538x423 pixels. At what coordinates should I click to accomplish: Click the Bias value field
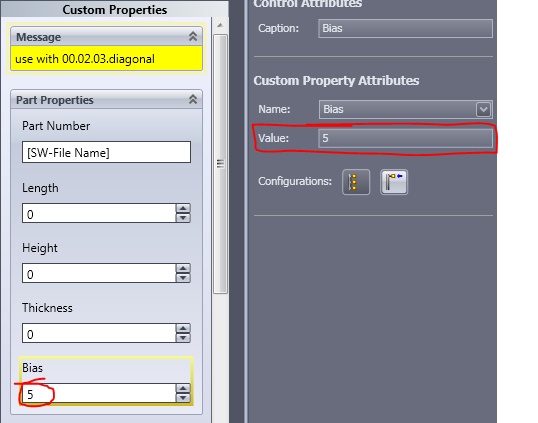(99, 393)
